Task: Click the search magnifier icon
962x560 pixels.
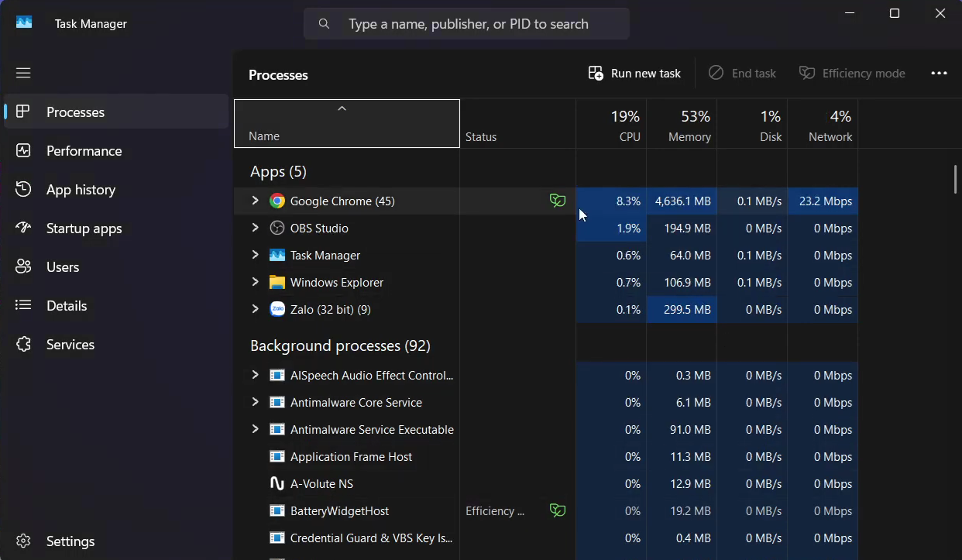Action: pos(325,24)
